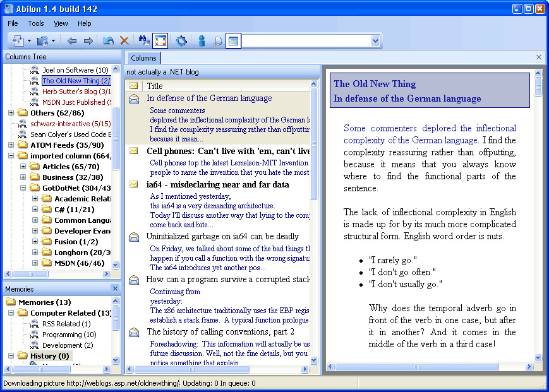Open the toolbar address combo box dropdown
549x392 pixels.
pos(375,41)
